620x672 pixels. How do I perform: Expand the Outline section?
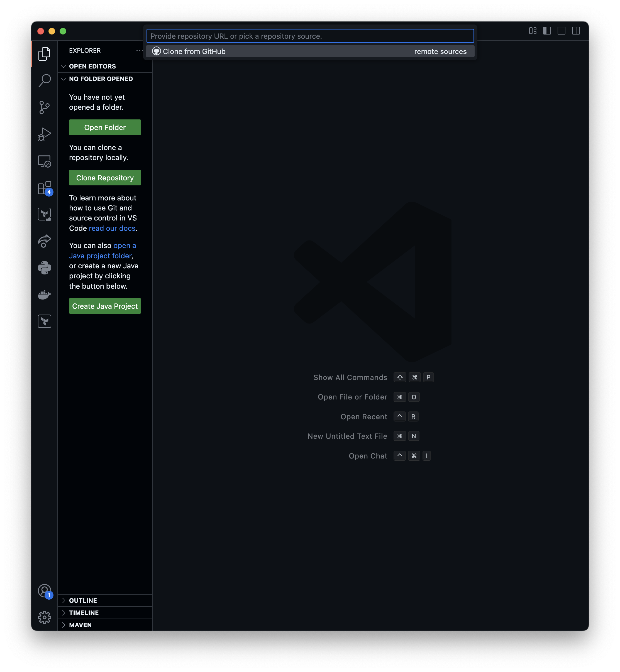point(83,600)
